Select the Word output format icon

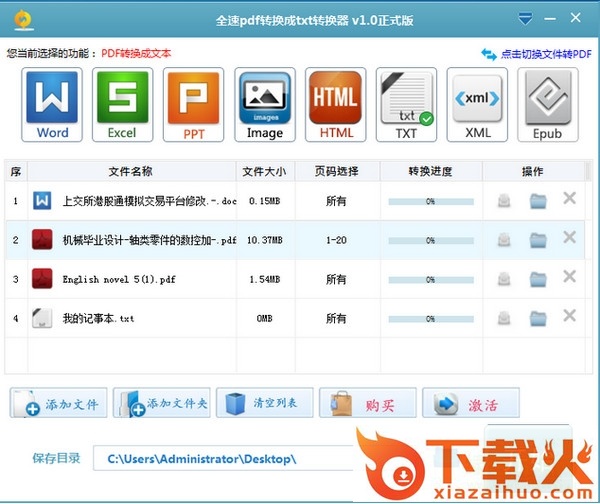[52, 106]
